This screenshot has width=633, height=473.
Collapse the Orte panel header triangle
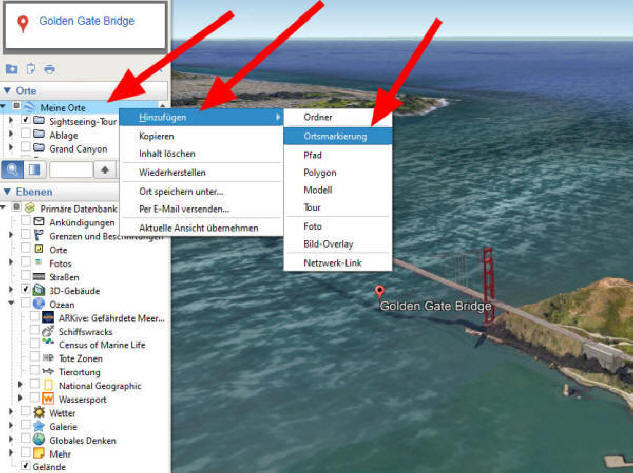[7, 90]
